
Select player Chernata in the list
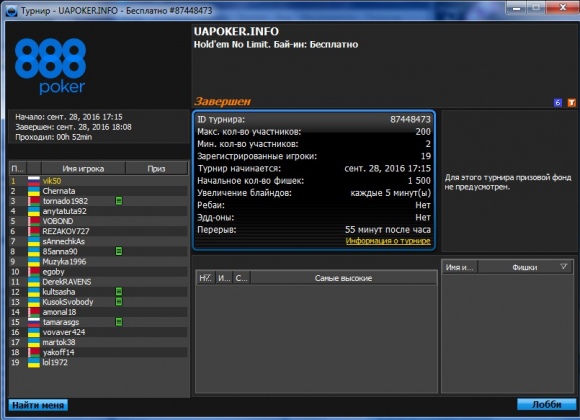click(98, 191)
